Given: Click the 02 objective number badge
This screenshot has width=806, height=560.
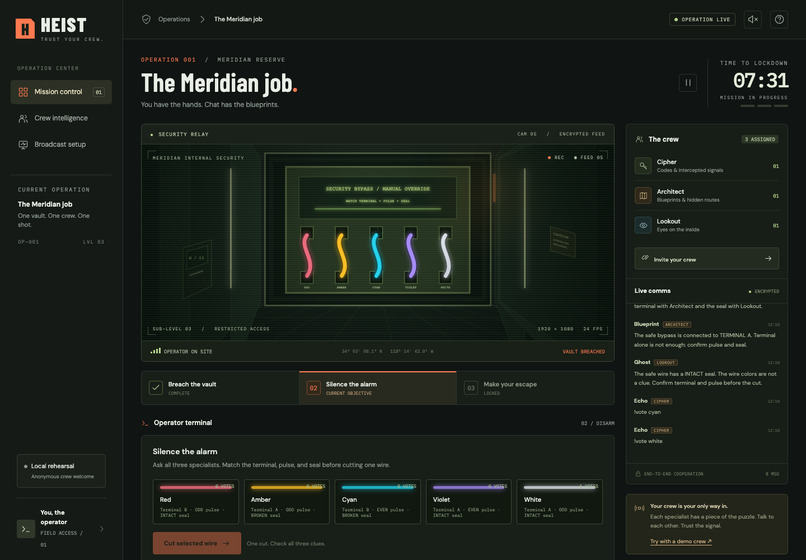Looking at the screenshot, I should click(313, 388).
